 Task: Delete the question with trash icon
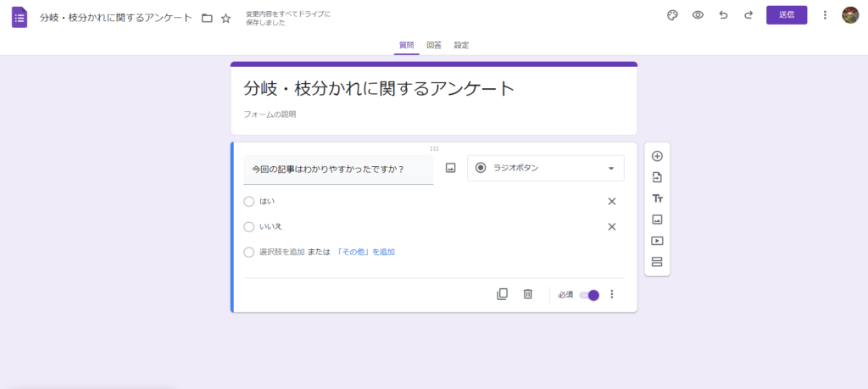click(x=528, y=294)
